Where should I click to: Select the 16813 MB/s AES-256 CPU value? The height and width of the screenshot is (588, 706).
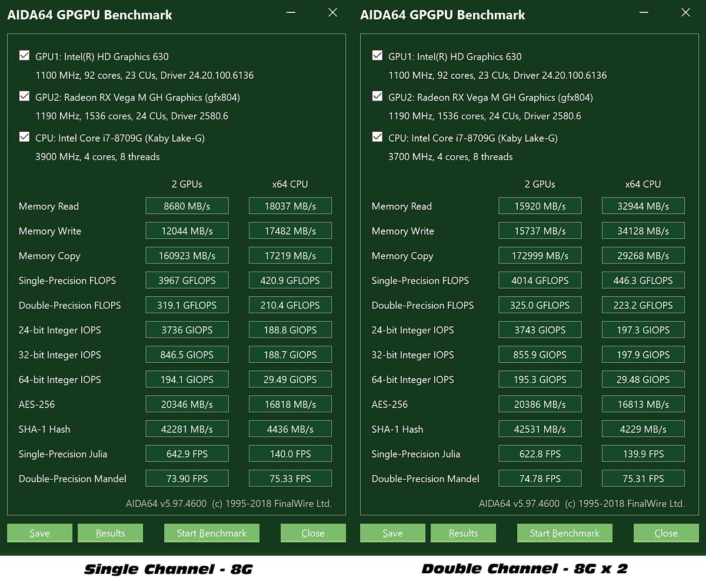[x=643, y=404]
